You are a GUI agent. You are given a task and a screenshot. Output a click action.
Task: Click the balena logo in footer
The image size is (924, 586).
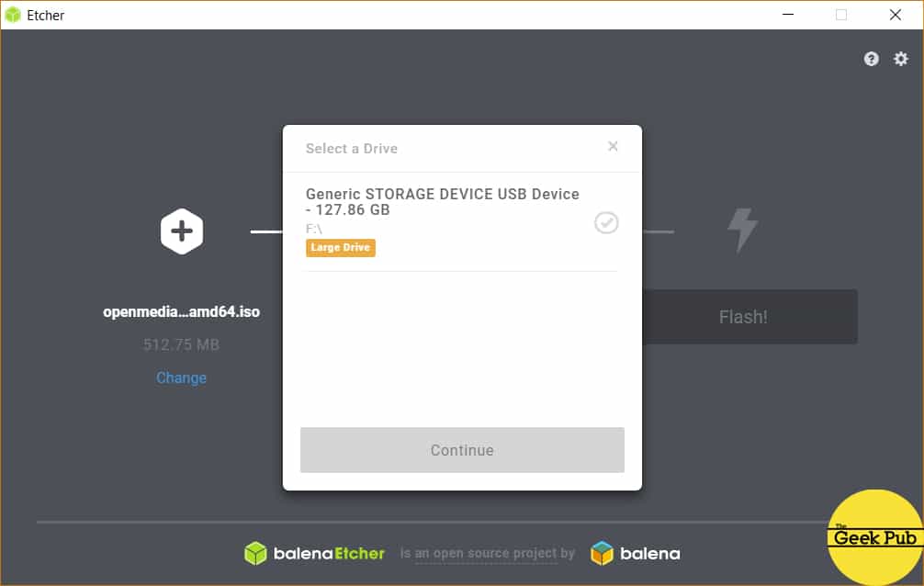pos(636,553)
